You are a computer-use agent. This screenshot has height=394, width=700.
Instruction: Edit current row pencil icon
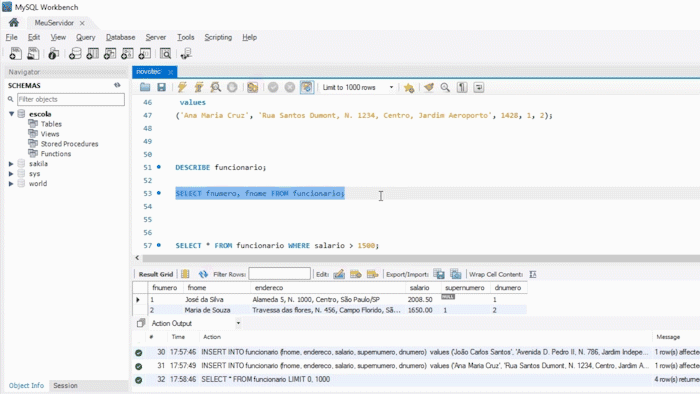[339, 274]
